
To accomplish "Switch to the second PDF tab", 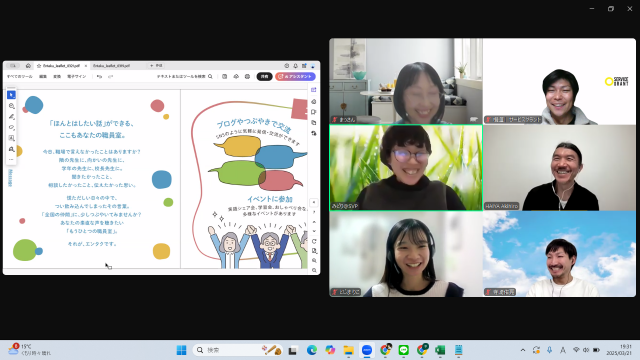I will pyautogui.click(x=111, y=66).
